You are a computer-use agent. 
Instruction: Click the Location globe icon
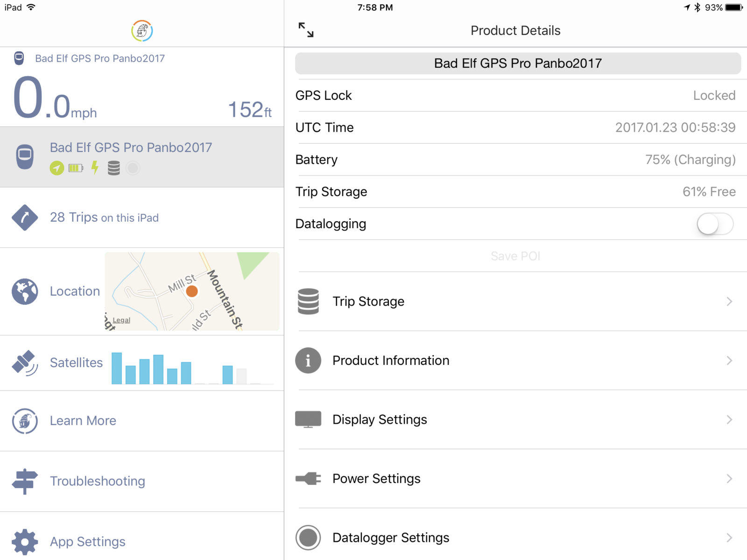coord(25,292)
